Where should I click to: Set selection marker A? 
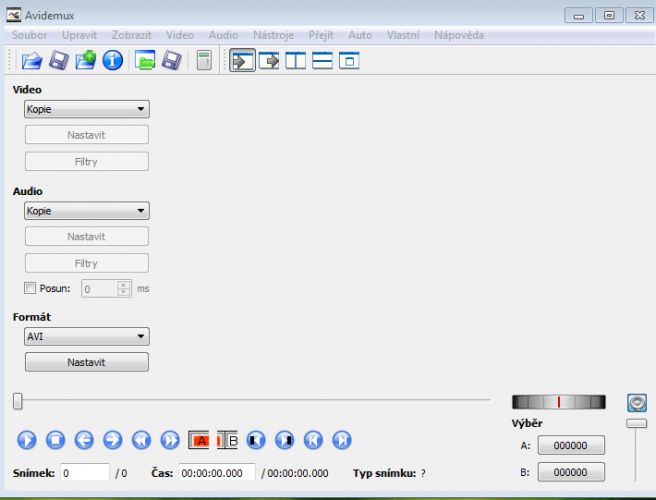(x=199, y=440)
